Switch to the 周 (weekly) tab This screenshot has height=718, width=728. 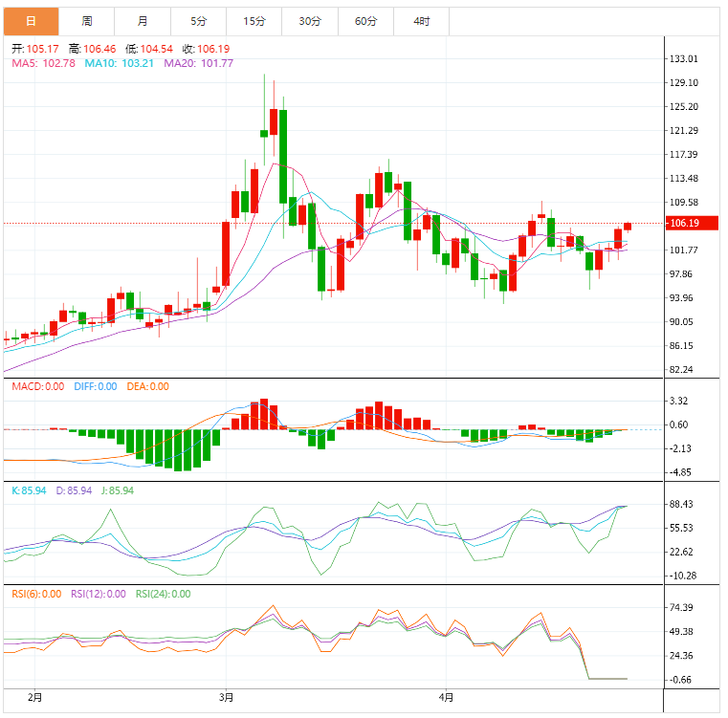coord(87,21)
